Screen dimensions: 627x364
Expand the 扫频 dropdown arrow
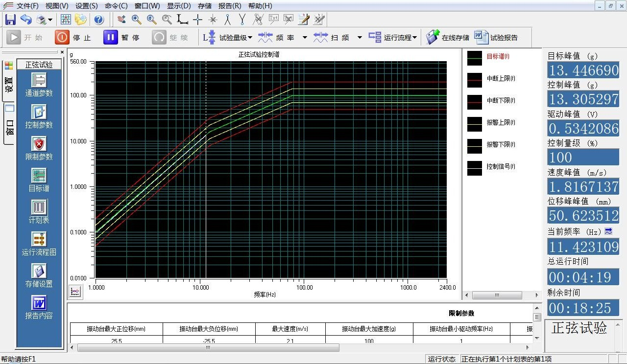[x=360, y=38]
